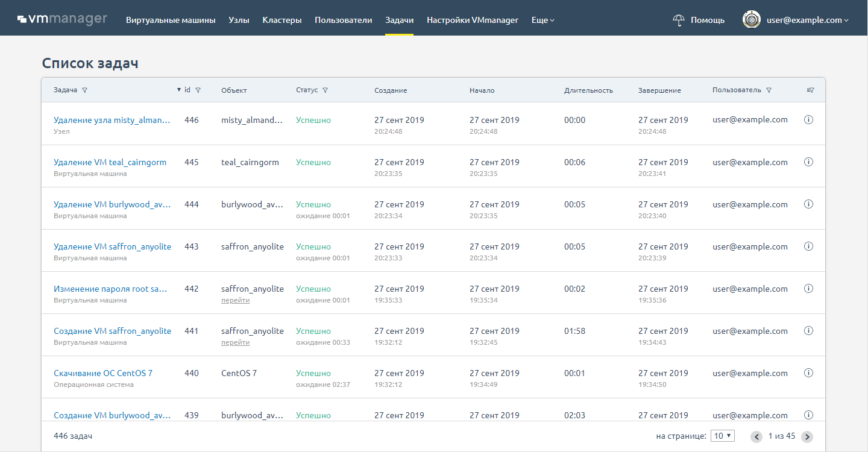Image resolution: width=868 pixels, height=452 pixels.
Task: Click the user avatar icon
Action: coord(751,20)
